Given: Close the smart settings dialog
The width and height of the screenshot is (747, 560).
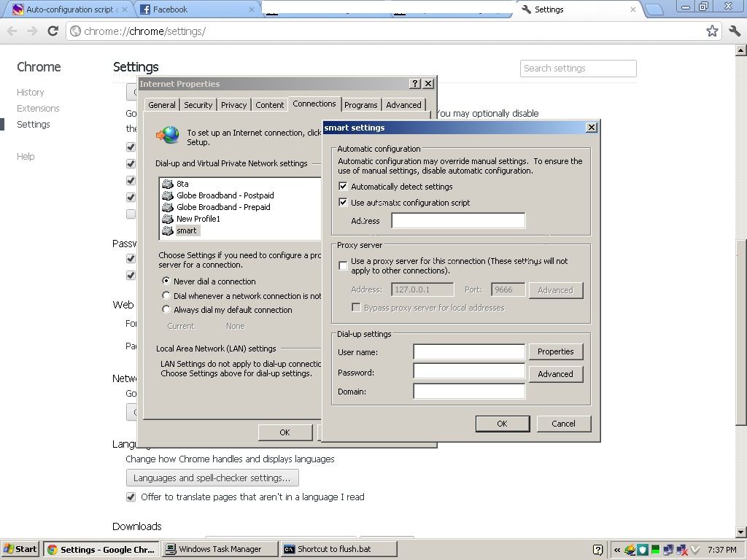Looking at the screenshot, I should click(591, 127).
